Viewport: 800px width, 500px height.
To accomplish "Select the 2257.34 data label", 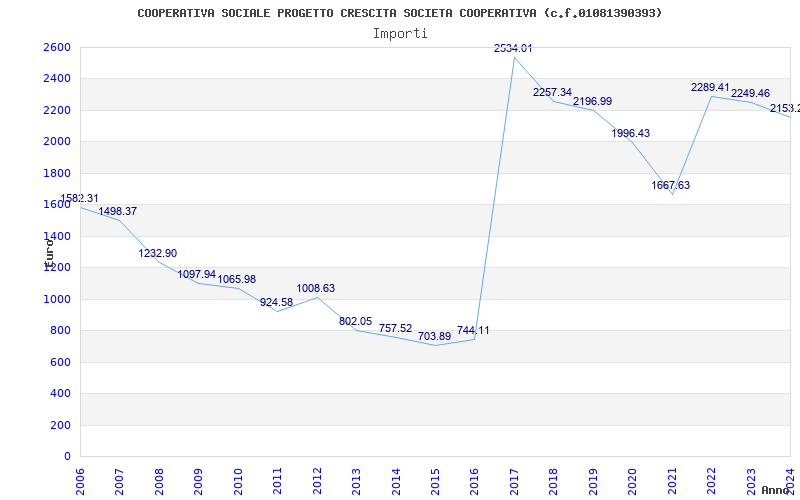I will tap(553, 92).
